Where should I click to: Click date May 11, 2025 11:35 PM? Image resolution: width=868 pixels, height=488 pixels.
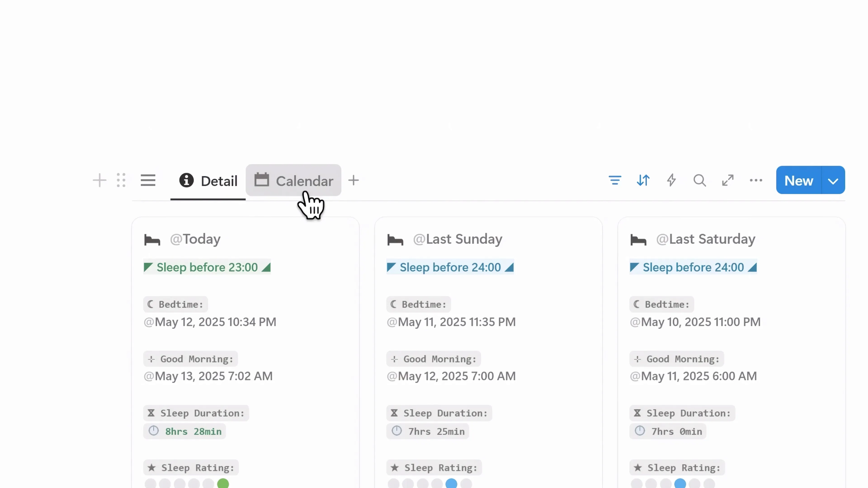pos(451,322)
